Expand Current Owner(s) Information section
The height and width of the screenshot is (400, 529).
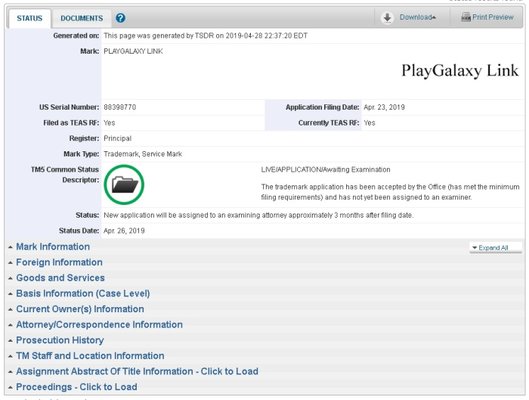point(80,309)
